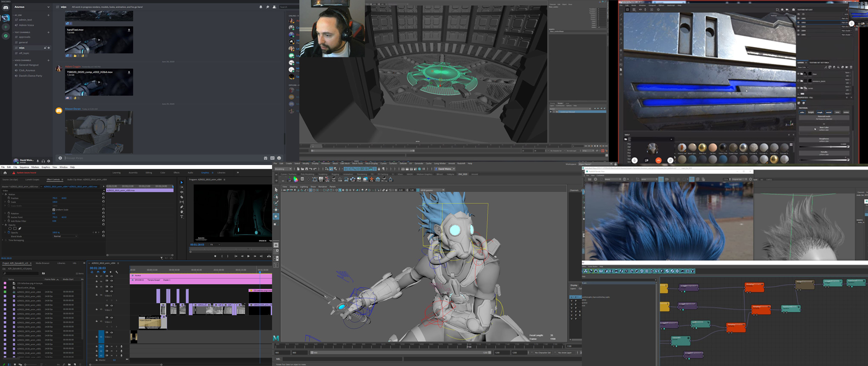Open emoji picker in Discord
868x366 pixels.
279,158
